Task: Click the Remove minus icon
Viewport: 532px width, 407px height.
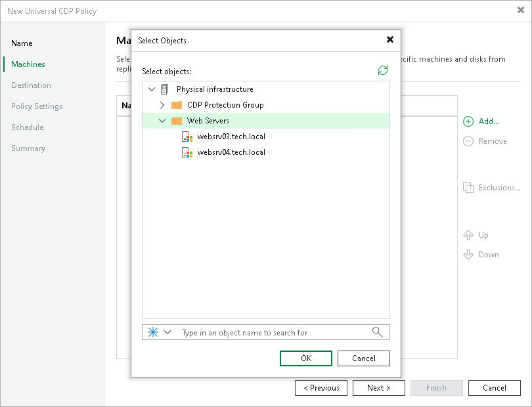Action: coord(468,141)
